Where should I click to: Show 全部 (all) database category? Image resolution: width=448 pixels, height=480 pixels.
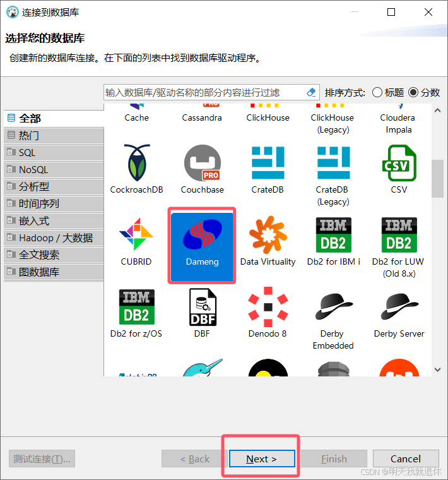tap(54, 119)
